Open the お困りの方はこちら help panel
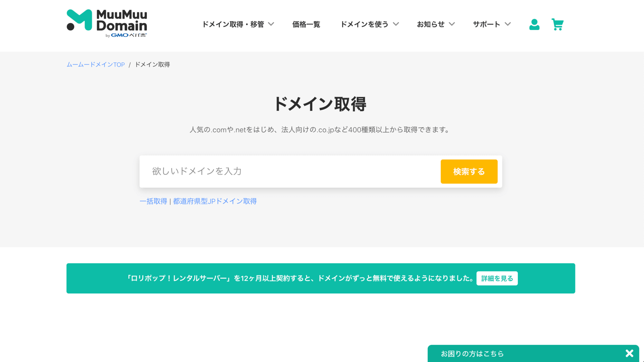The width and height of the screenshot is (644, 362). [x=472, y=354]
